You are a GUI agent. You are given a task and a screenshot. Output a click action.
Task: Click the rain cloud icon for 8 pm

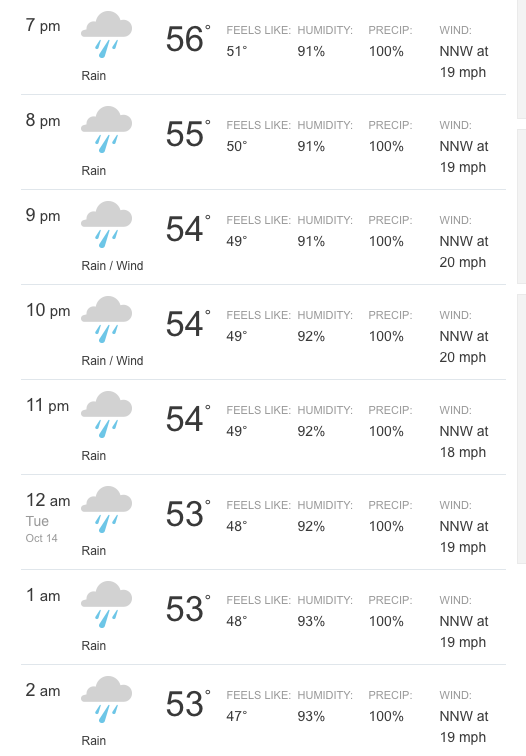point(106,130)
